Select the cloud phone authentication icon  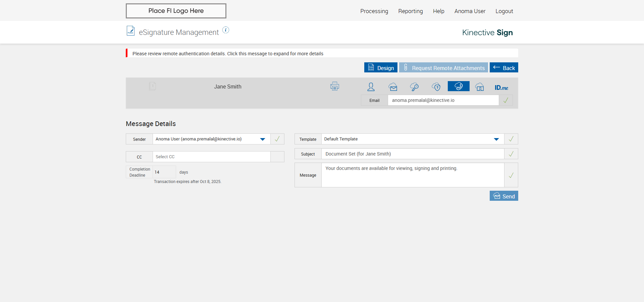point(458,86)
